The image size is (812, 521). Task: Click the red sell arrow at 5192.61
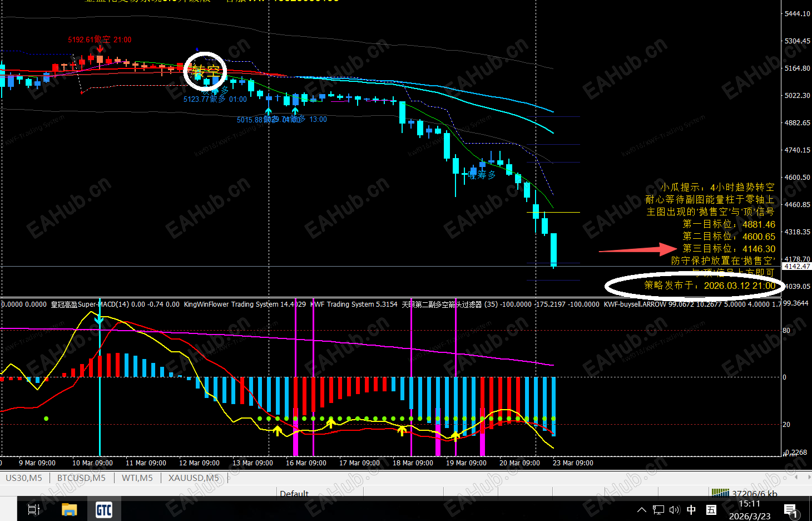[x=100, y=50]
